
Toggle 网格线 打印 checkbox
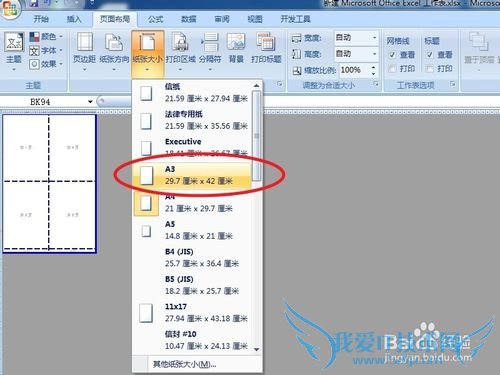[393, 69]
